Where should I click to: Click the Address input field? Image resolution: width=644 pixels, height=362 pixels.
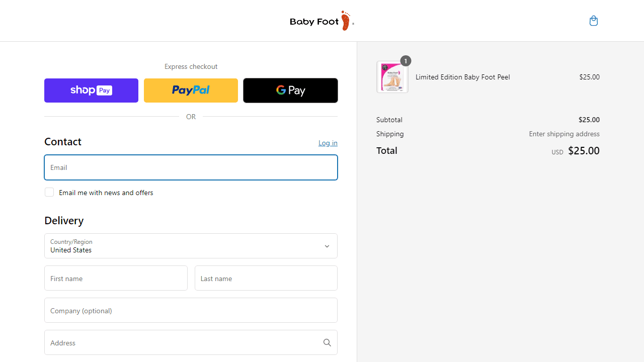click(x=191, y=342)
